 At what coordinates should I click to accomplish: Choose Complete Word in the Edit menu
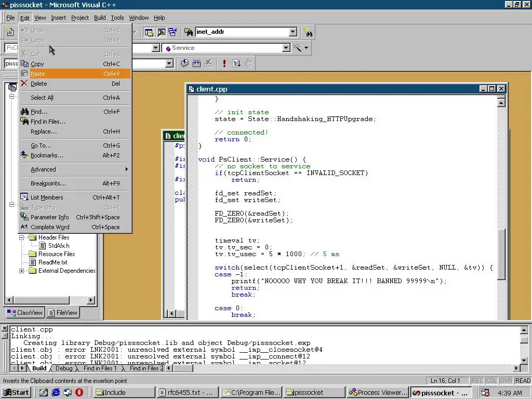click(75, 227)
